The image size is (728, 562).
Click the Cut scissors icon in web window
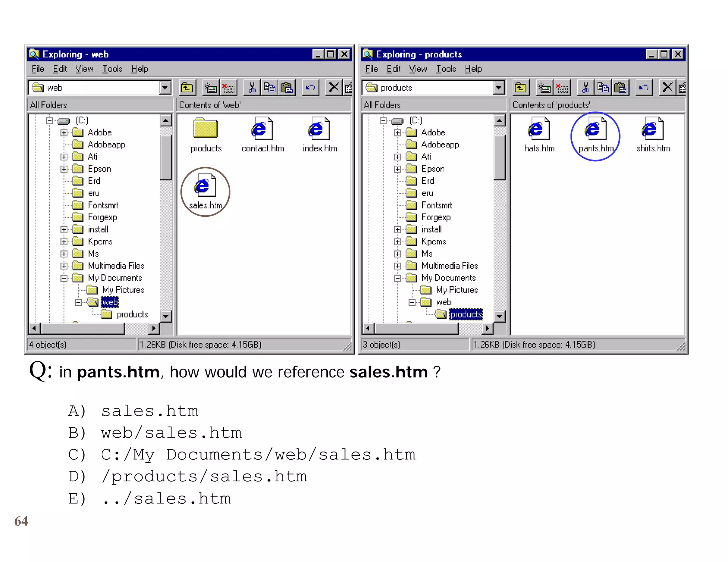point(252,87)
